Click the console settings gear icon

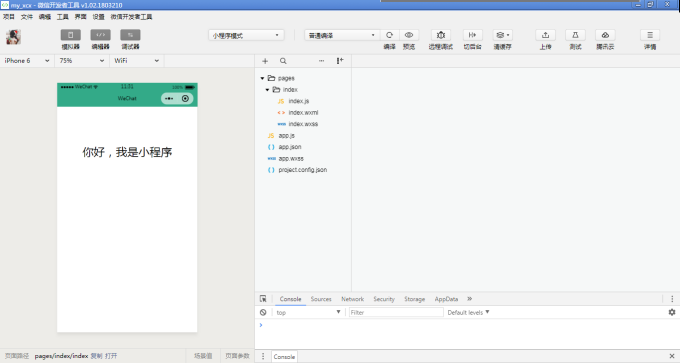[672, 312]
